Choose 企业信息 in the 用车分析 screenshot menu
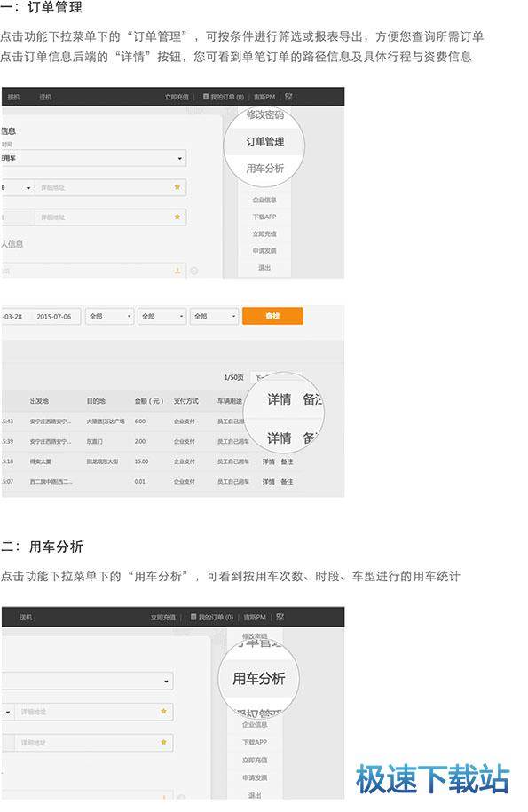 255,724
